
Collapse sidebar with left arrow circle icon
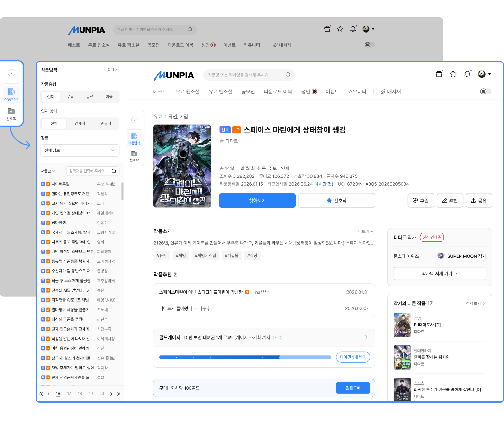134,120
